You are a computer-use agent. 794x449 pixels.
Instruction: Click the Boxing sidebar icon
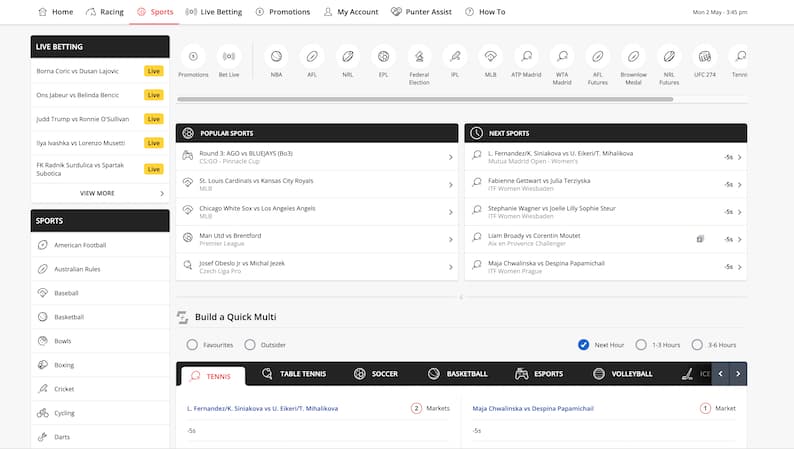click(43, 364)
